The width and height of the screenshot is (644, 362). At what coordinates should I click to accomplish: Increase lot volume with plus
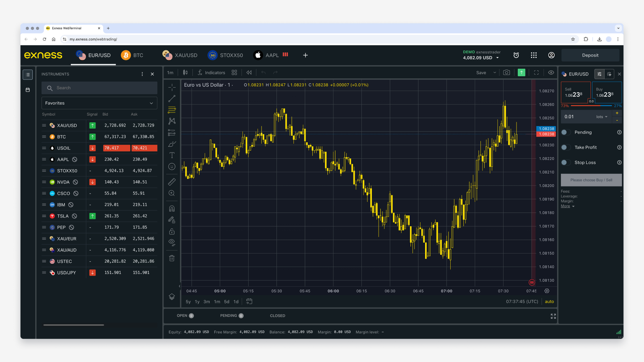[x=617, y=113]
